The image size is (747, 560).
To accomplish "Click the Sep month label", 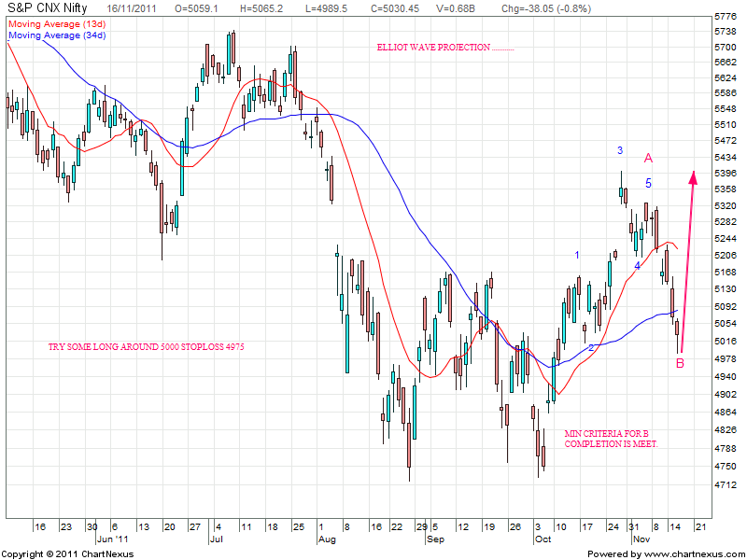I will coord(436,539).
